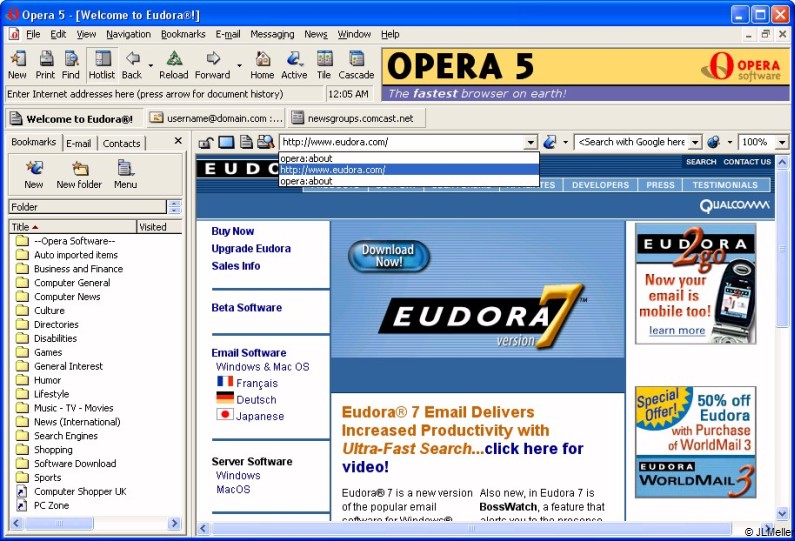The height and width of the screenshot is (541, 795).
Task: Open the Français language link
Action: [257, 383]
